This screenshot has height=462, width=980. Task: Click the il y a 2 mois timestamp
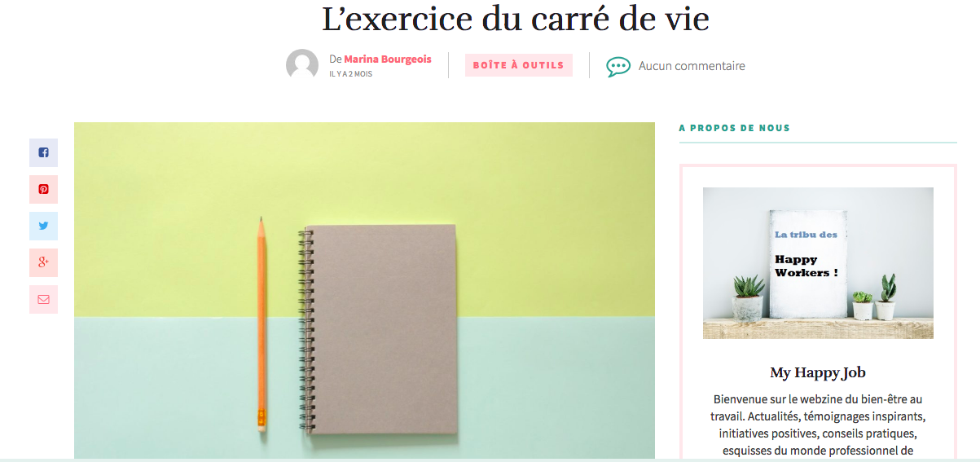(350, 74)
